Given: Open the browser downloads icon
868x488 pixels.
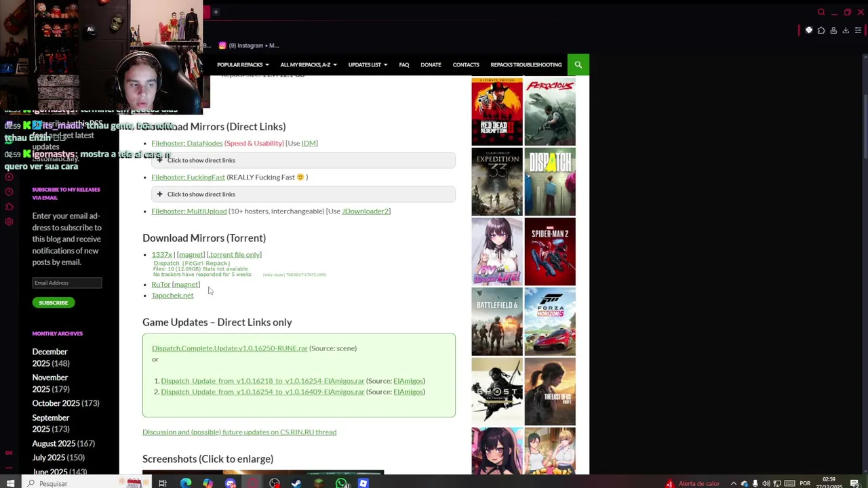Looking at the screenshot, I should click(846, 30).
